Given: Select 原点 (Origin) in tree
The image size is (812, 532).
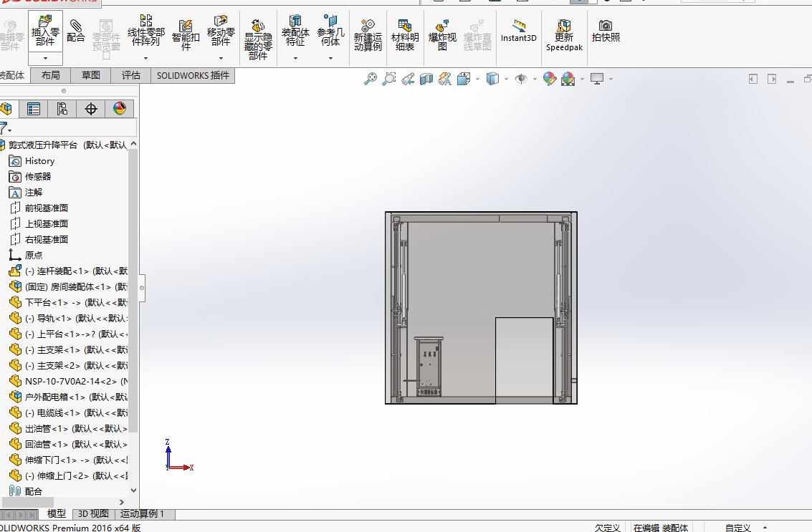Looking at the screenshot, I should coord(26,255).
